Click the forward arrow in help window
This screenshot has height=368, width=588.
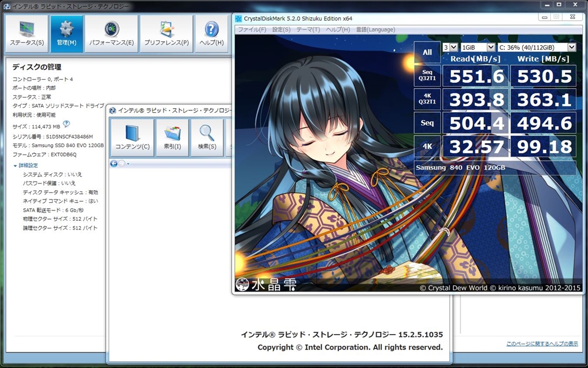click(x=122, y=163)
